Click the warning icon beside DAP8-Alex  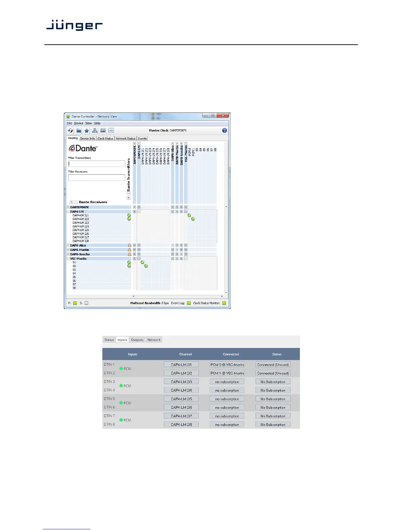click(129, 246)
